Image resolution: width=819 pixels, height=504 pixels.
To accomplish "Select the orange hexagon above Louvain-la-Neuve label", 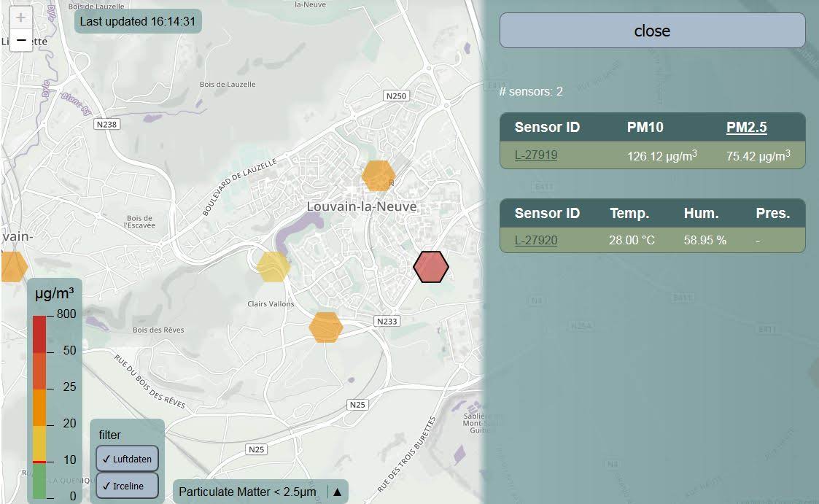I will 379,176.
